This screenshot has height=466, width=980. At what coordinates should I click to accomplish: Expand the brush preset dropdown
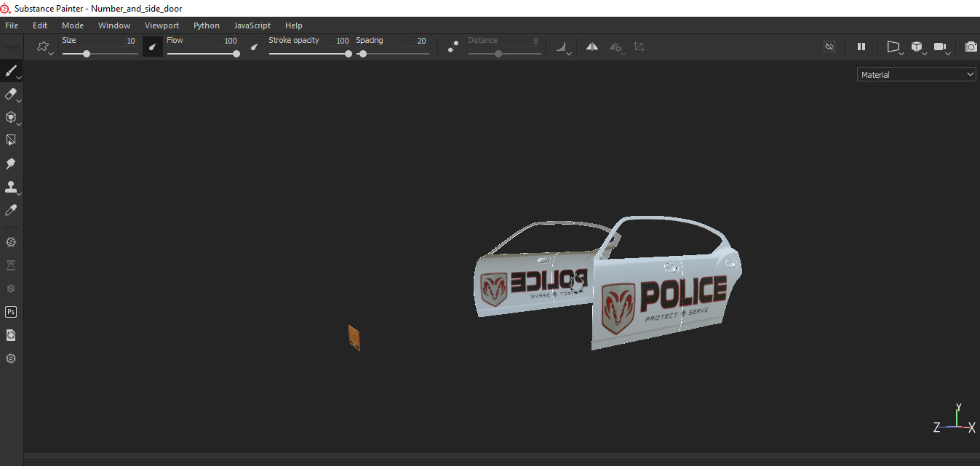click(44, 47)
